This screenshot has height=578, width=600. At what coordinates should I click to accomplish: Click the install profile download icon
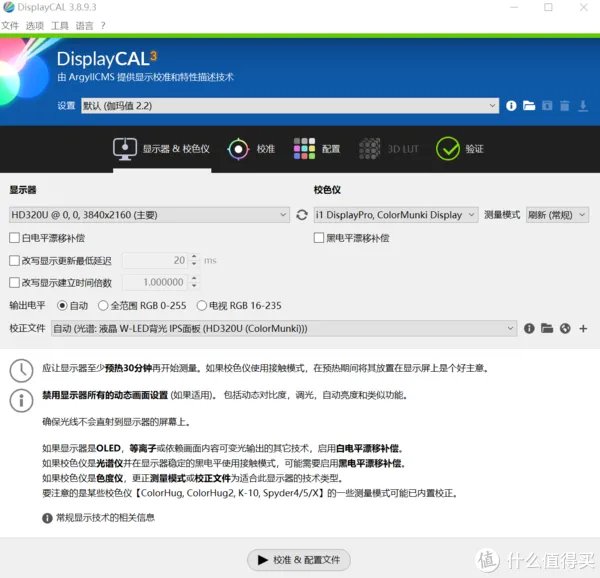[x=583, y=106]
